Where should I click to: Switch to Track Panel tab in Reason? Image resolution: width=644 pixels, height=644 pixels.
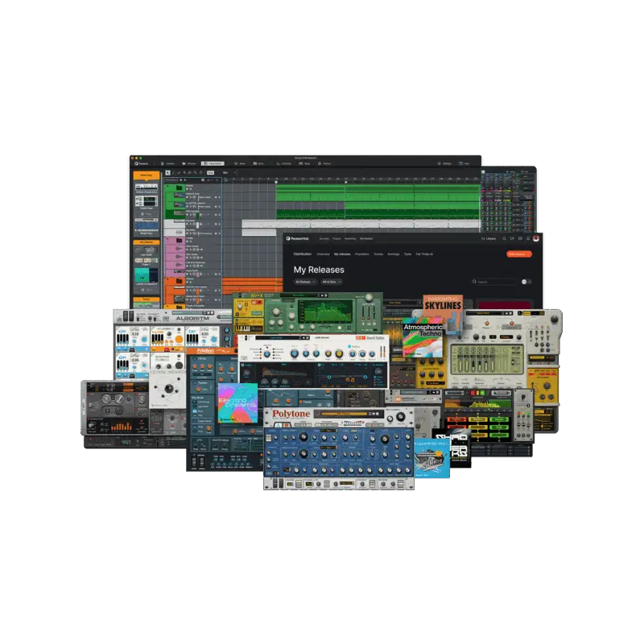[213, 163]
